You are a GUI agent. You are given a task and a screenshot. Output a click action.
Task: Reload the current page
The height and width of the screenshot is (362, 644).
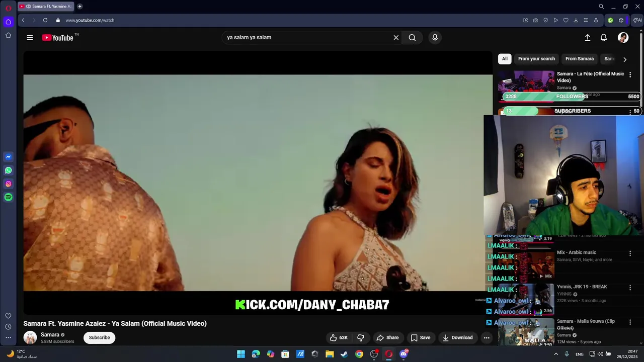pos(45,20)
